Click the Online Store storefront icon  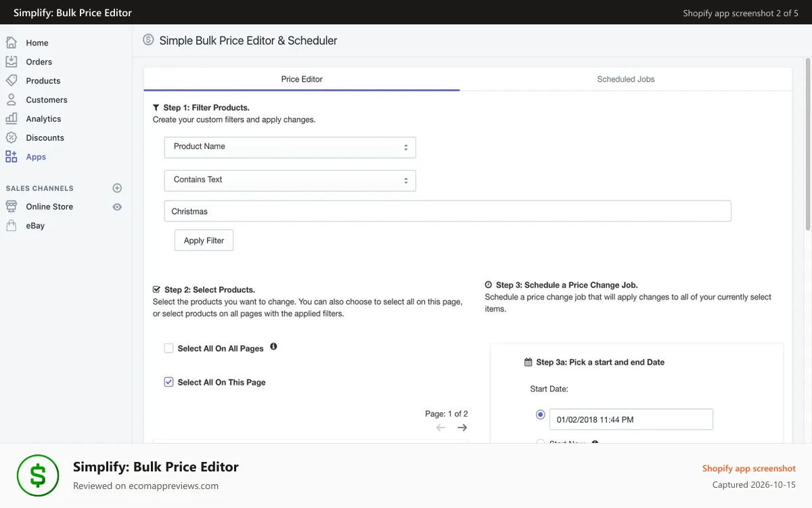(11, 207)
